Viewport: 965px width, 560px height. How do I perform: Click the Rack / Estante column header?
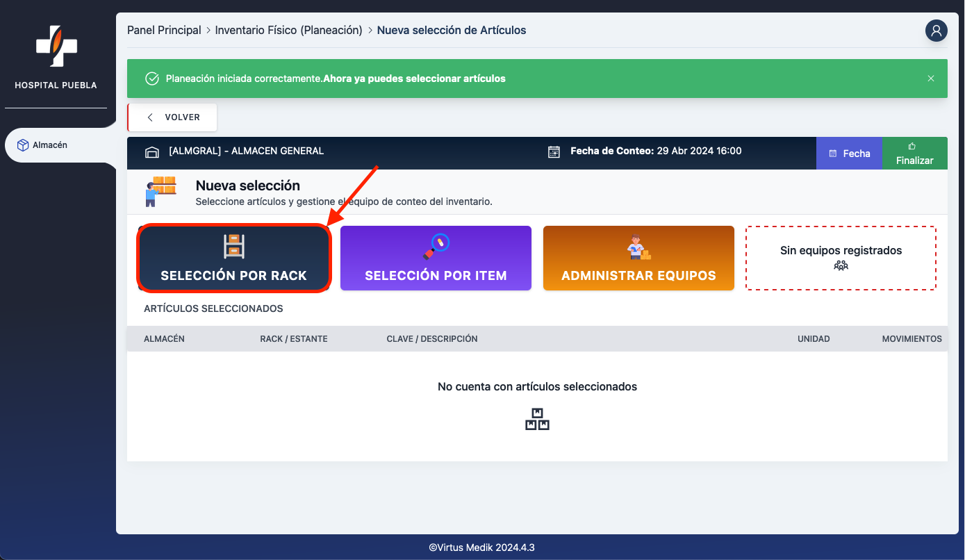point(293,339)
